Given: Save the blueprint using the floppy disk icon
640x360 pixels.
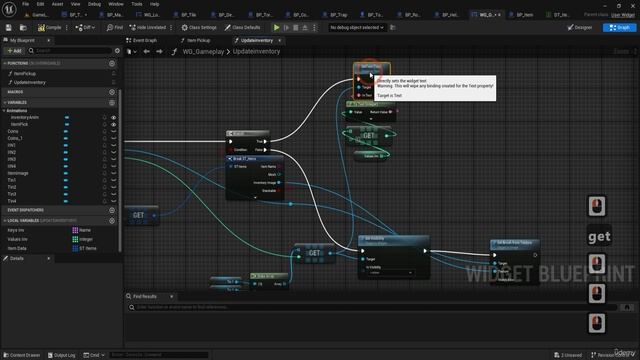Looking at the screenshot, I should pos(9,27).
